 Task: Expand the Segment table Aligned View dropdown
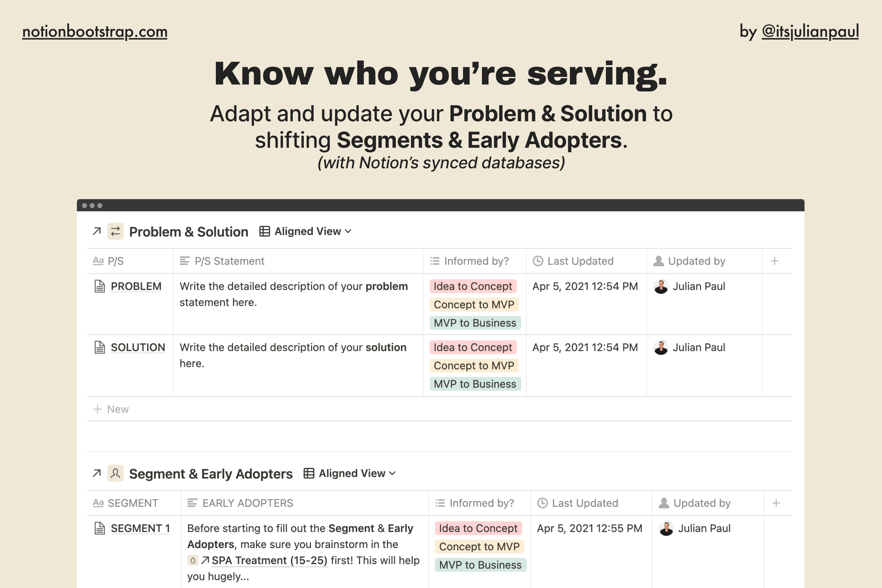coord(350,473)
